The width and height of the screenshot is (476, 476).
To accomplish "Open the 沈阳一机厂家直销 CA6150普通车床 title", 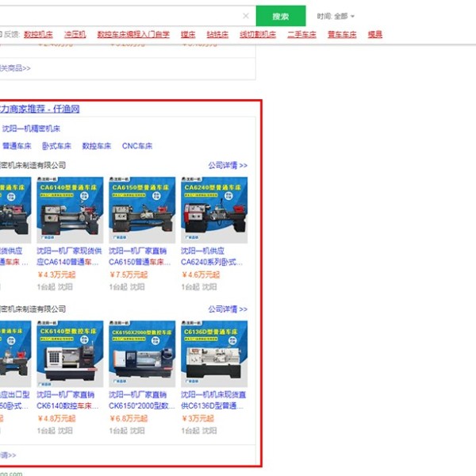I will tap(140, 256).
